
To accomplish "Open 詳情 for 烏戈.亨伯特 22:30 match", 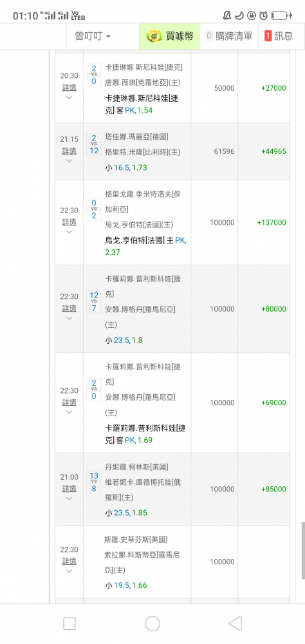I will 69,222.
